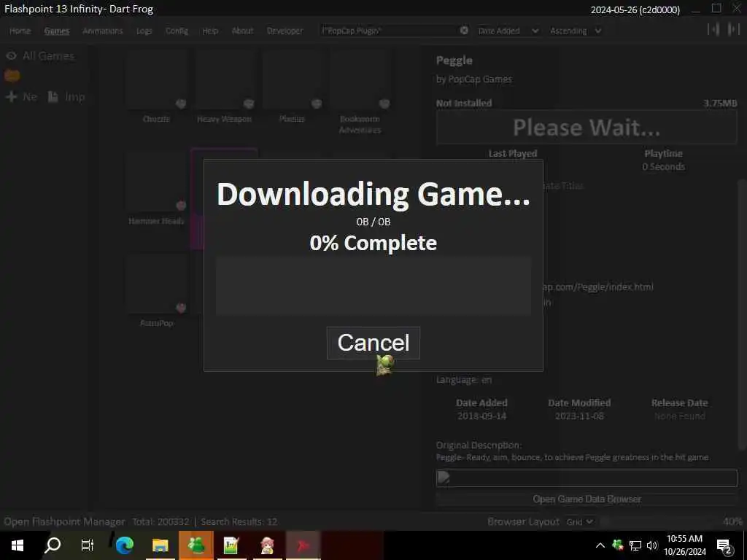Adjust the thumbnail zoom slider
The height and width of the screenshot is (560, 747).
tap(659, 521)
